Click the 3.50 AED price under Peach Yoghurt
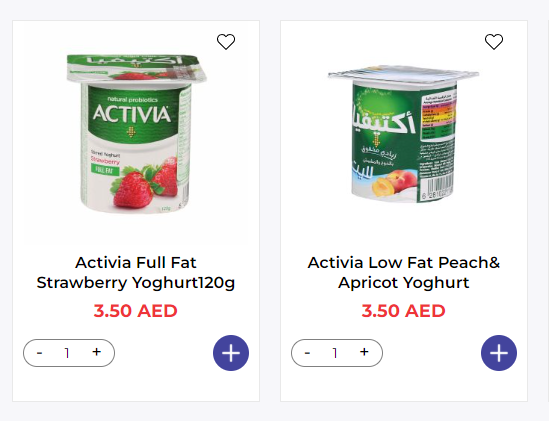 click(x=403, y=311)
